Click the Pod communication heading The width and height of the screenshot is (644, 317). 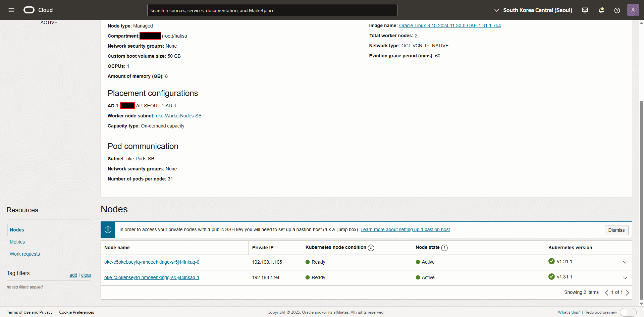pyautogui.click(x=143, y=146)
